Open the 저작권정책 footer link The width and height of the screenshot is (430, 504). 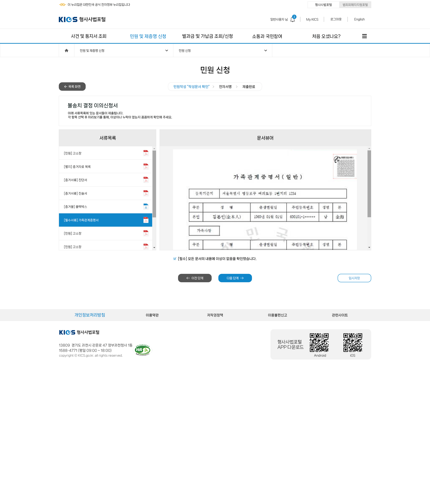(x=215, y=315)
